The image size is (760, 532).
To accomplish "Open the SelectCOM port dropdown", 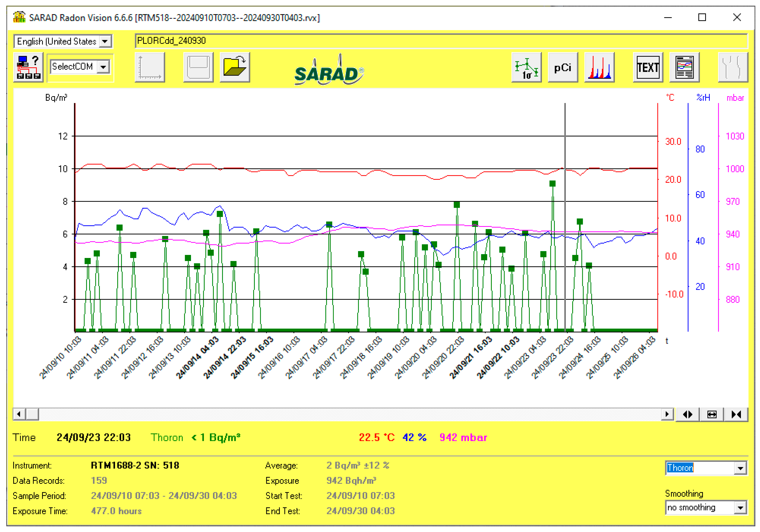I will (x=103, y=67).
